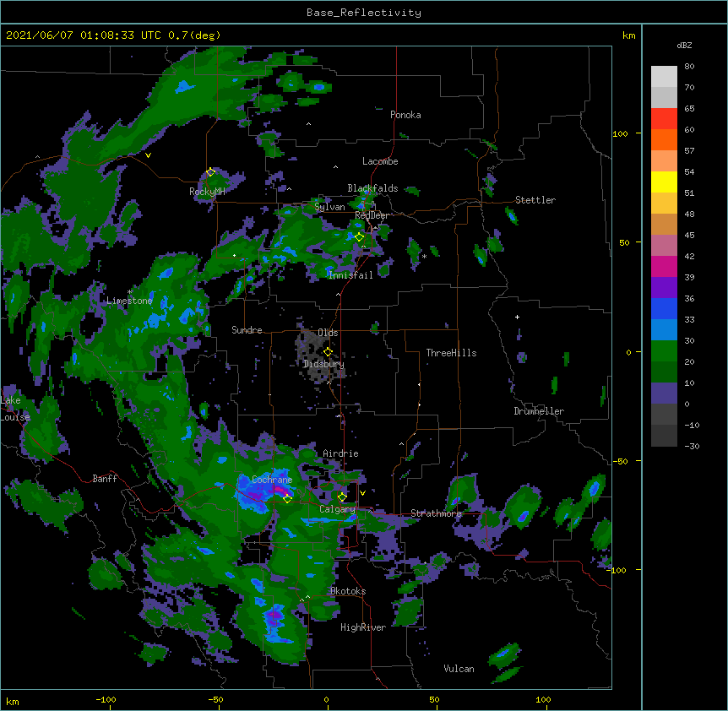The height and width of the screenshot is (711, 728).
Task: Select the yellow diamond marker under Cochrane
Action: [x=287, y=498]
